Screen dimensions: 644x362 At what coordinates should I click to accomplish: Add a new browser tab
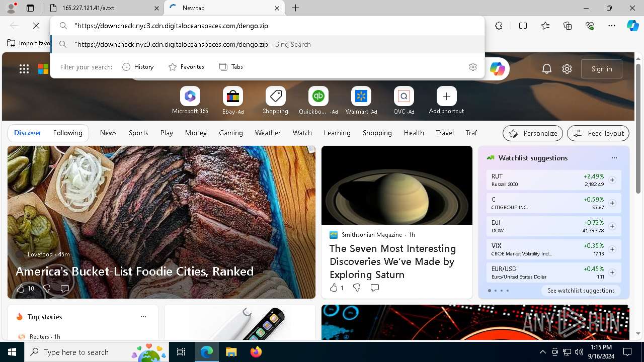296,8
